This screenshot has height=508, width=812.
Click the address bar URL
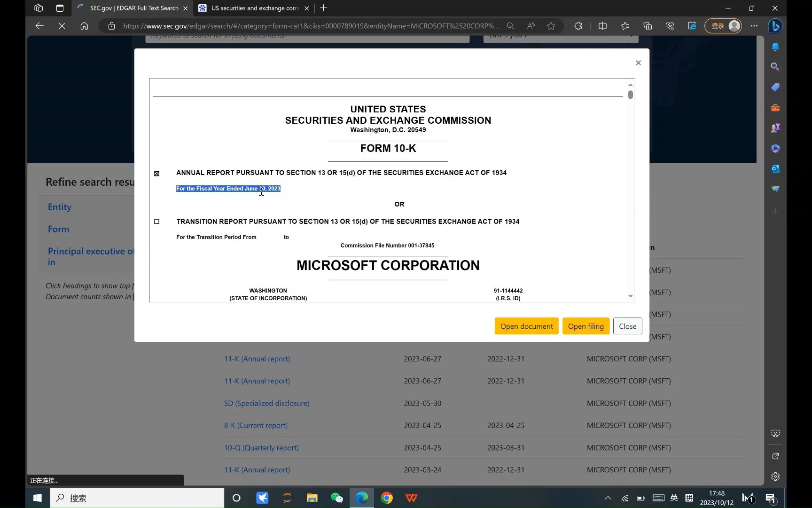point(310,26)
